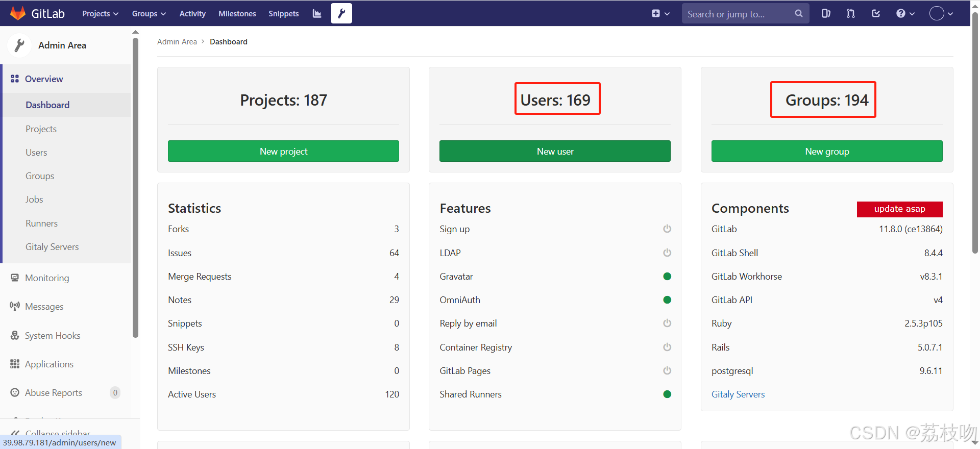
Task: Open Milestones in the top navbar
Action: (237, 14)
